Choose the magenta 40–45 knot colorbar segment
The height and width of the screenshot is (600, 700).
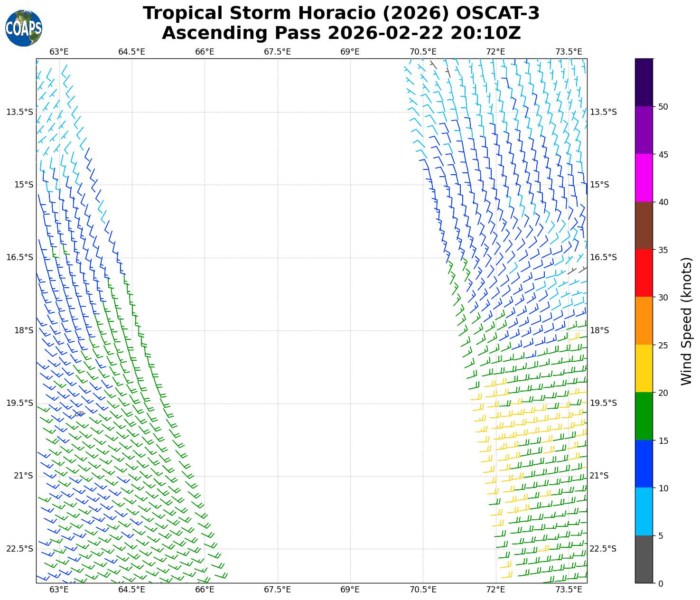(x=644, y=178)
